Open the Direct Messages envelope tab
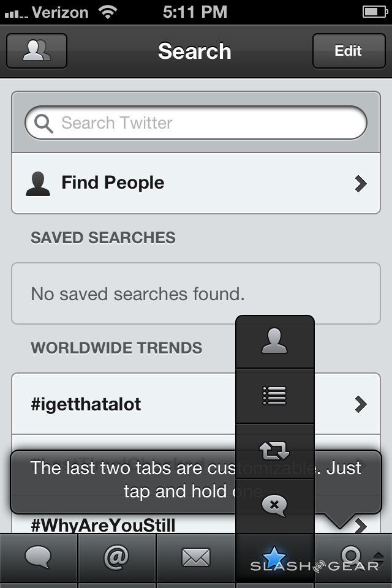The image size is (392, 588). pos(196,557)
